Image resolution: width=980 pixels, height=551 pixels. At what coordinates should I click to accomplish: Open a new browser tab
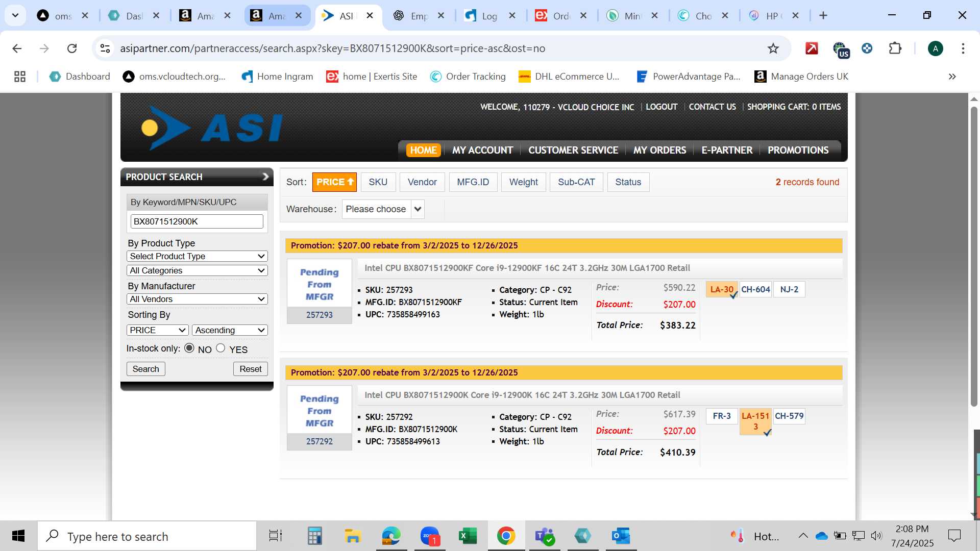click(823, 16)
